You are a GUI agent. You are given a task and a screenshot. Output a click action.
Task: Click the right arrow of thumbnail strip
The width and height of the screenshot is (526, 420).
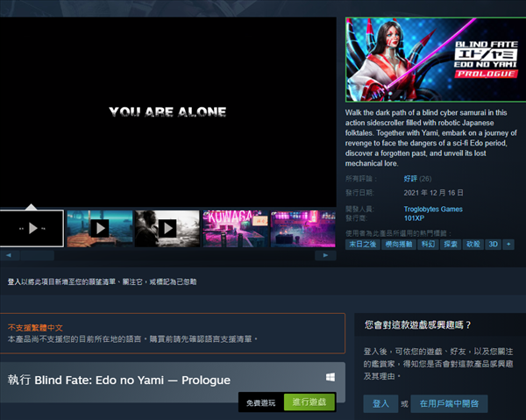(x=325, y=255)
